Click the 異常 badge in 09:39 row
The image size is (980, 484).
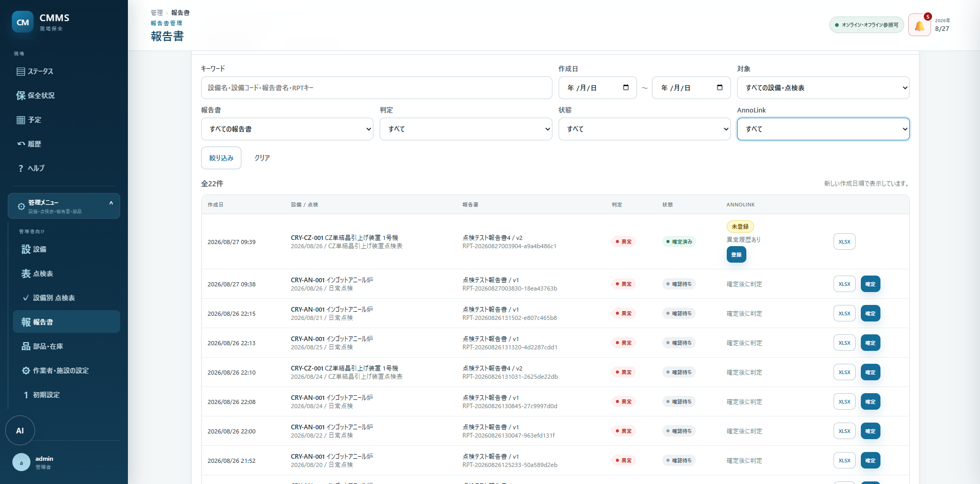(x=624, y=241)
